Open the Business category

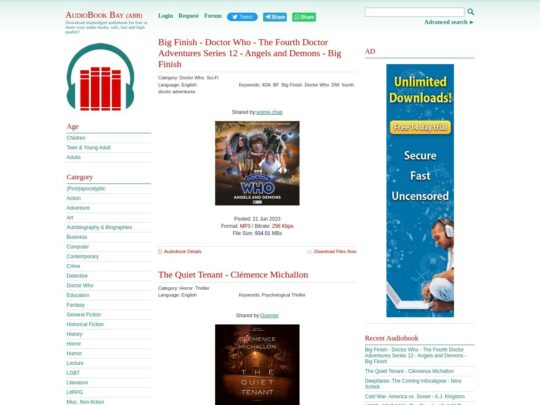tap(77, 237)
